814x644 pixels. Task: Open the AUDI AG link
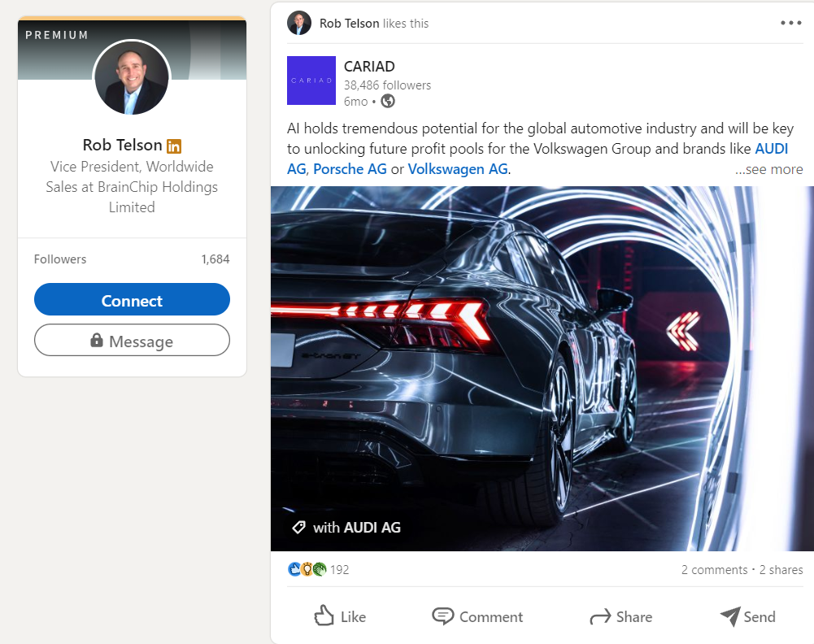[x=772, y=149]
